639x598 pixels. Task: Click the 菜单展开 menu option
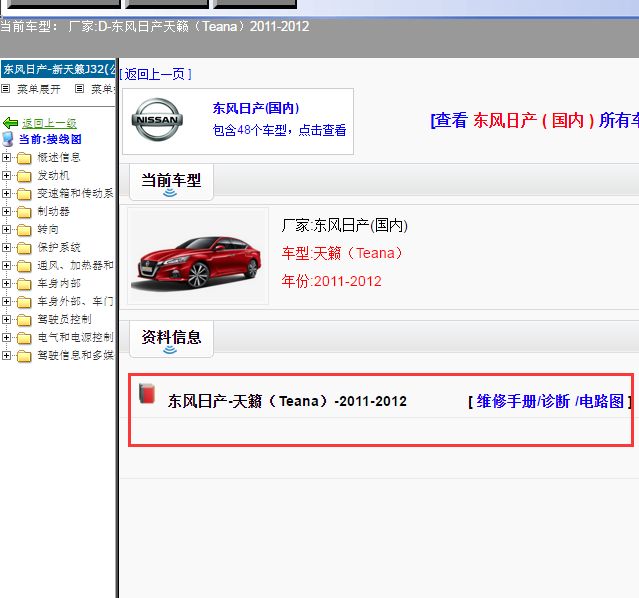pyautogui.click(x=39, y=89)
